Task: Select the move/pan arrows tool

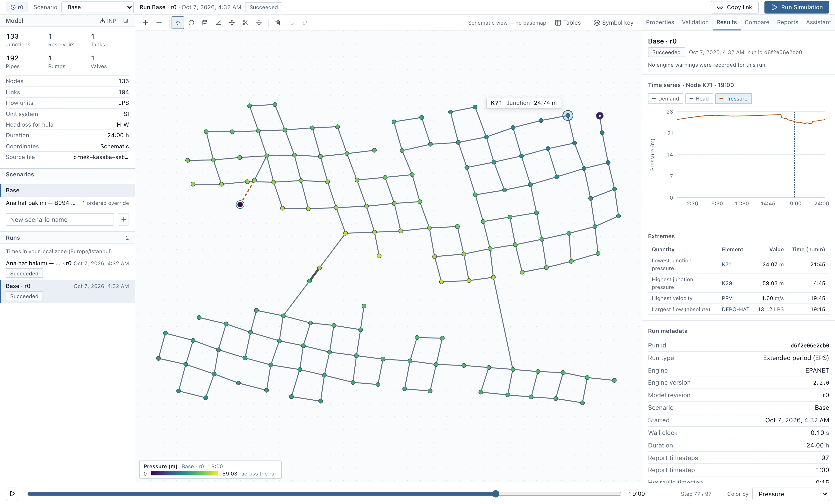Action: 259,23
